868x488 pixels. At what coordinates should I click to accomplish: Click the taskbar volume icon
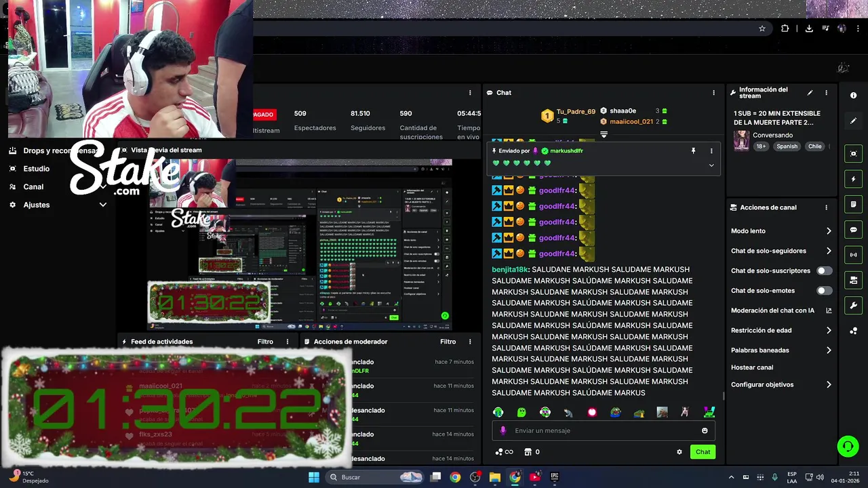pyautogui.click(x=820, y=477)
